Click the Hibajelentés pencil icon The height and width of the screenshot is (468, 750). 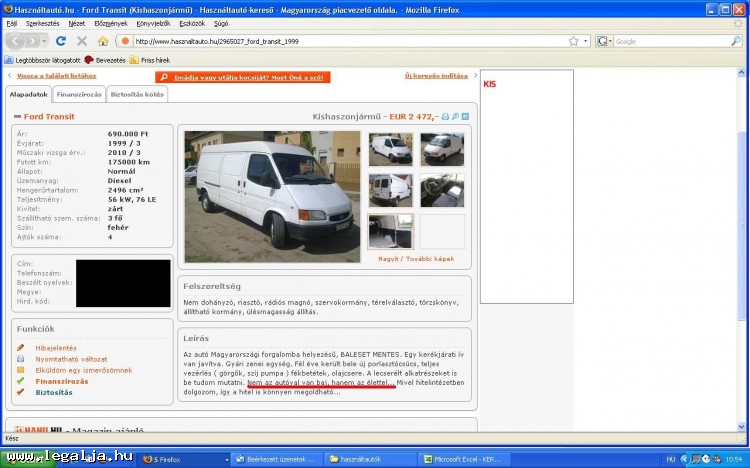click(x=20, y=348)
